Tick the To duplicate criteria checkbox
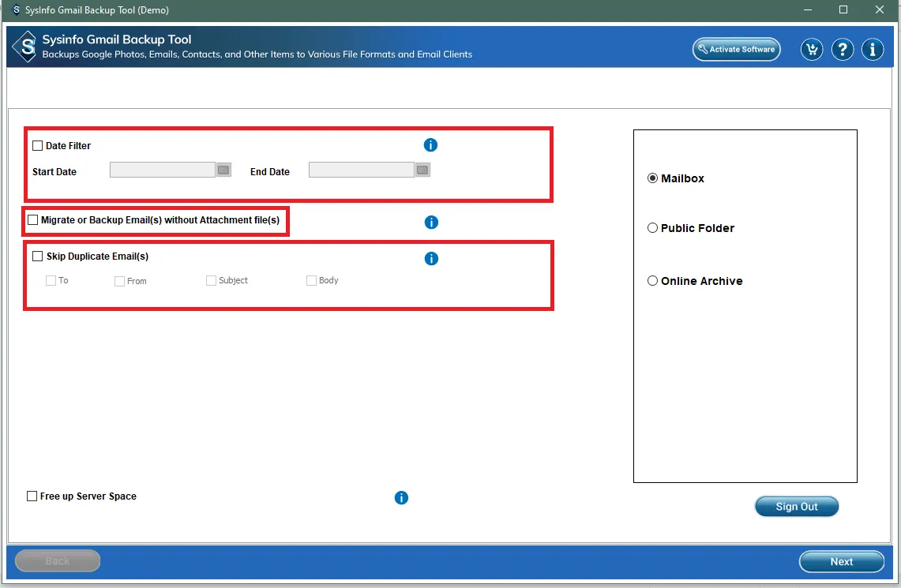 click(51, 280)
